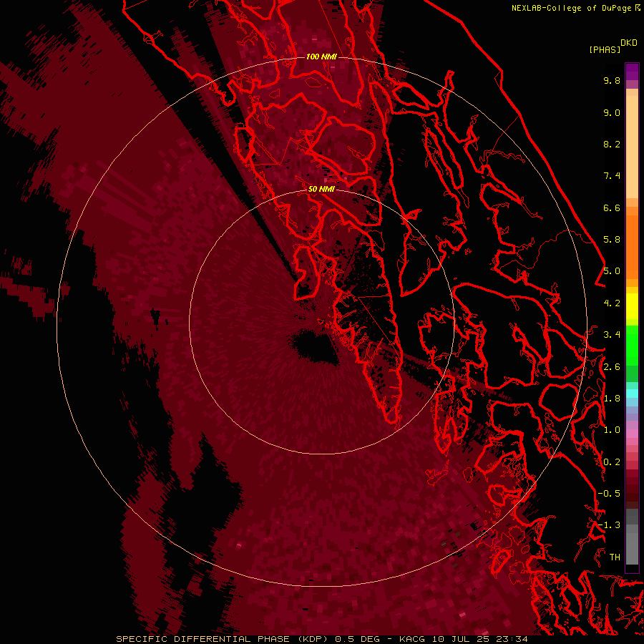Click the 50 NMI range ring label

pos(321,189)
